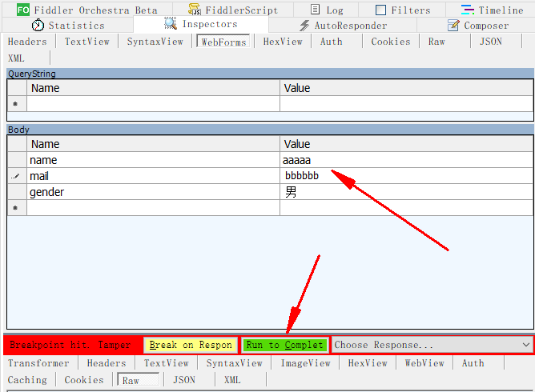Click the empty QueryString Value cell
The width and height of the screenshot is (535, 392).
pyautogui.click(x=406, y=104)
